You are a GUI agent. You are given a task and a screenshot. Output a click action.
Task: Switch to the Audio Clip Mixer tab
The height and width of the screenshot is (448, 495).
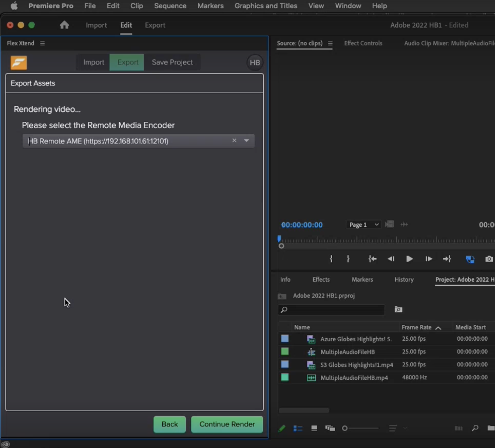[x=449, y=43]
